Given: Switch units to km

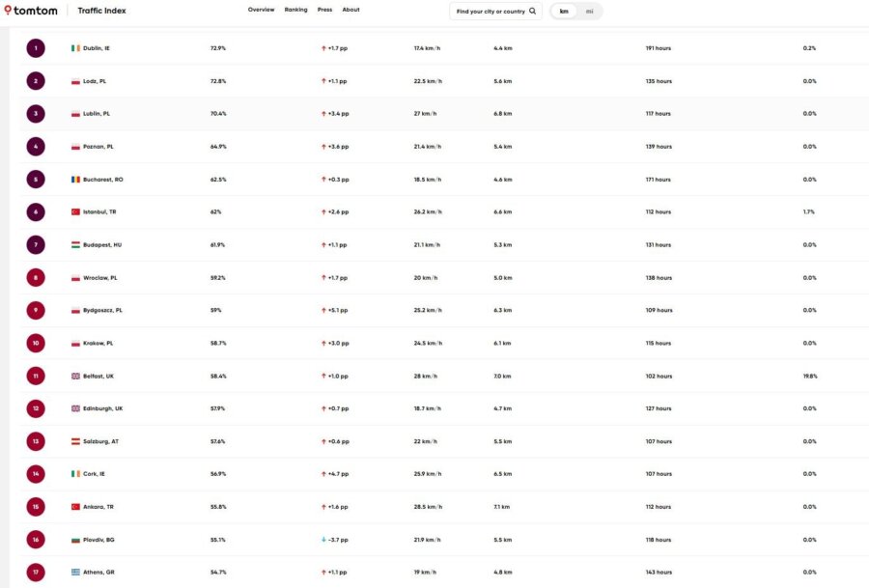Looking at the screenshot, I should [x=564, y=12].
